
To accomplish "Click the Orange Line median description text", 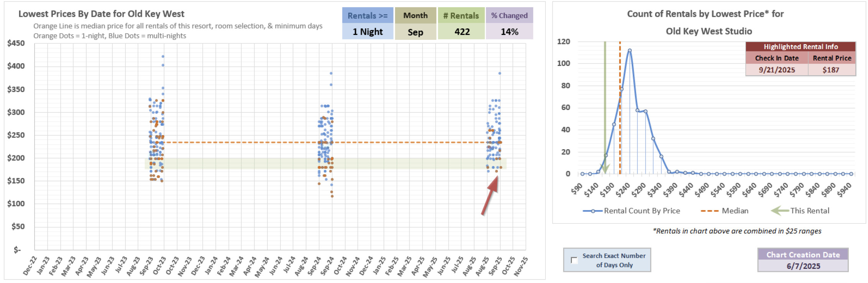I will click(178, 26).
